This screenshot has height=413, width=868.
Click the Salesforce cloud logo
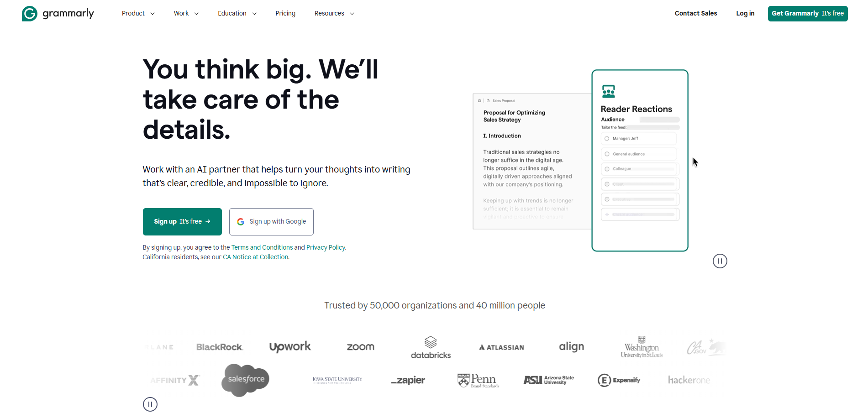pos(246,380)
